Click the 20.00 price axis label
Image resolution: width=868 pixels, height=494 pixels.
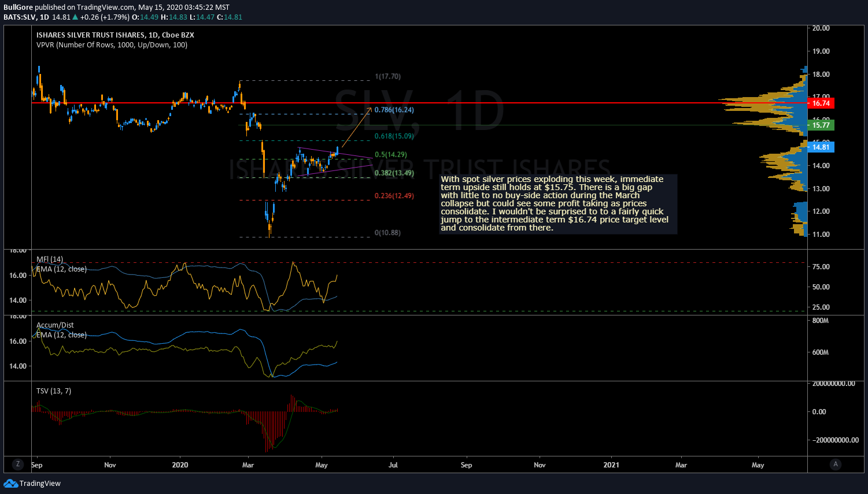click(821, 28)
